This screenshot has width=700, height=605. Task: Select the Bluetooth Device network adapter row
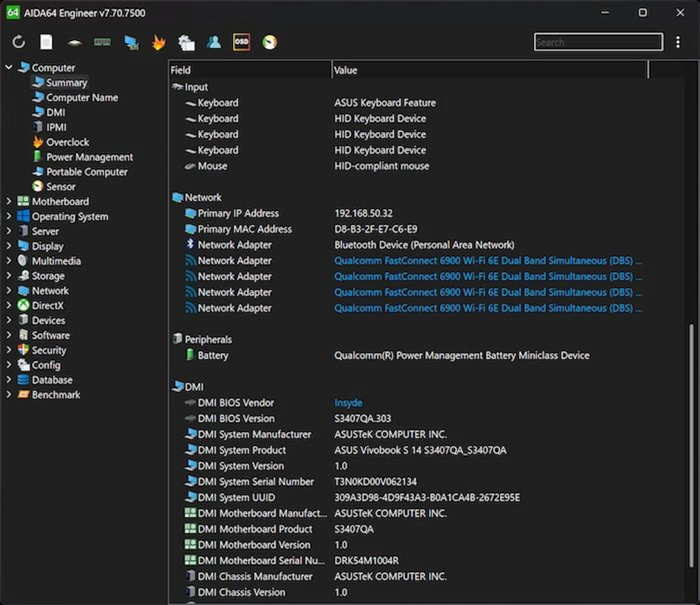click(x=408, y=245)
